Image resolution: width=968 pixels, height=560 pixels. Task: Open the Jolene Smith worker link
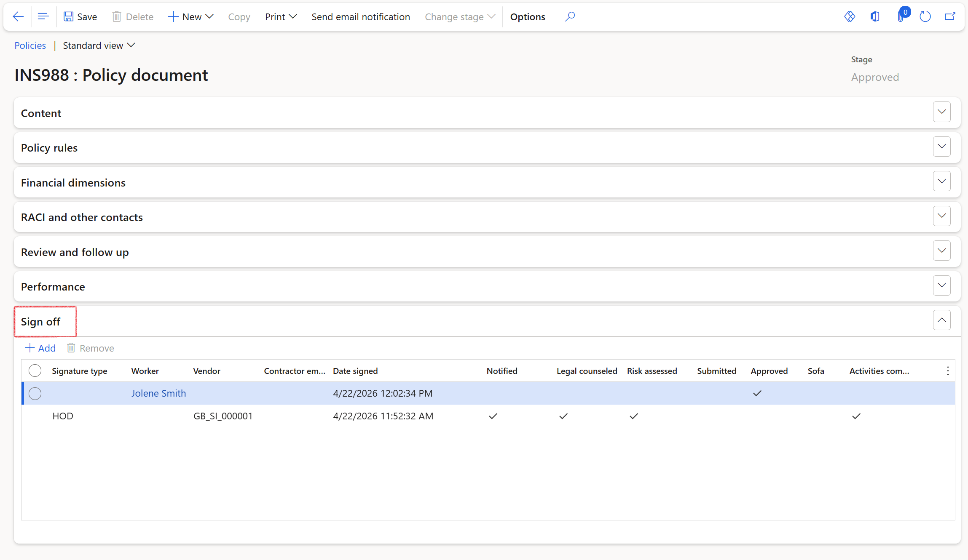point(158,393)
